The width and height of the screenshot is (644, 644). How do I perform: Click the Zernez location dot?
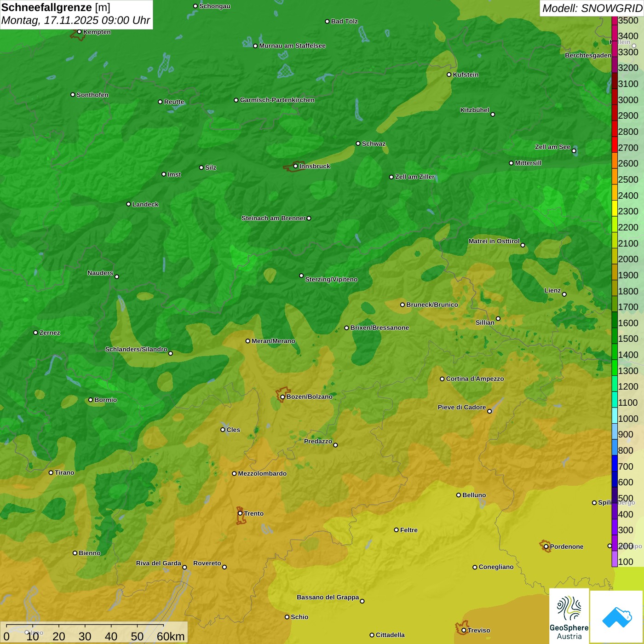[x=35, y=333]
